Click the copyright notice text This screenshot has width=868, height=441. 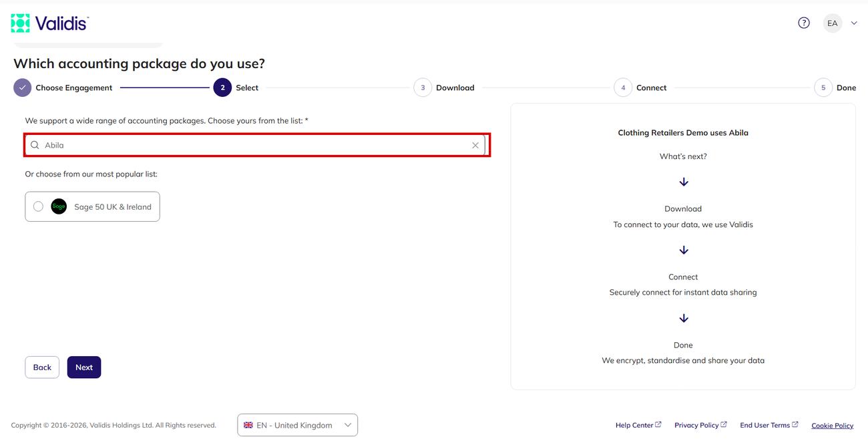pos(114,425)
